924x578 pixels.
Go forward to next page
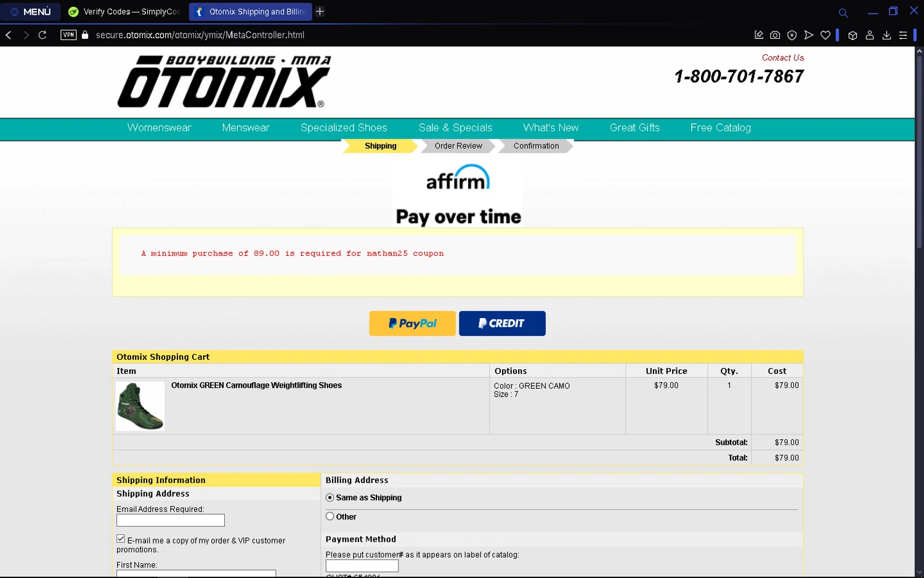click(26, 35)
